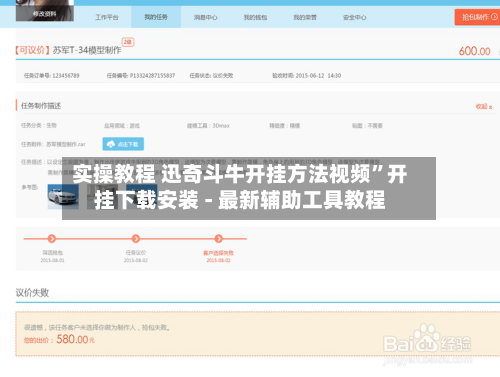Click 修改资料 on the profile photo
The width and height of the screenshot is (500, 377).
(x=45, y=14)
